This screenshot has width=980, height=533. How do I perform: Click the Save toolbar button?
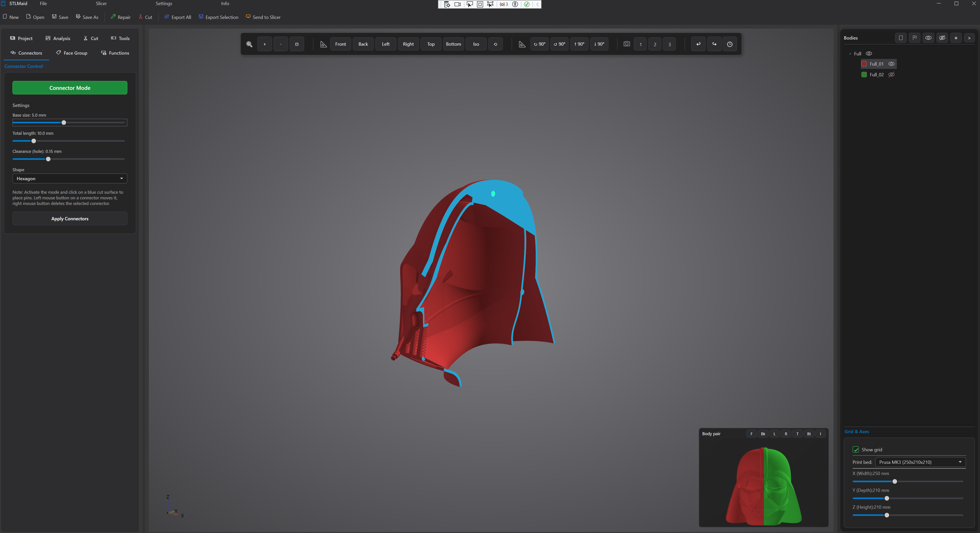(x=60, y=17)
